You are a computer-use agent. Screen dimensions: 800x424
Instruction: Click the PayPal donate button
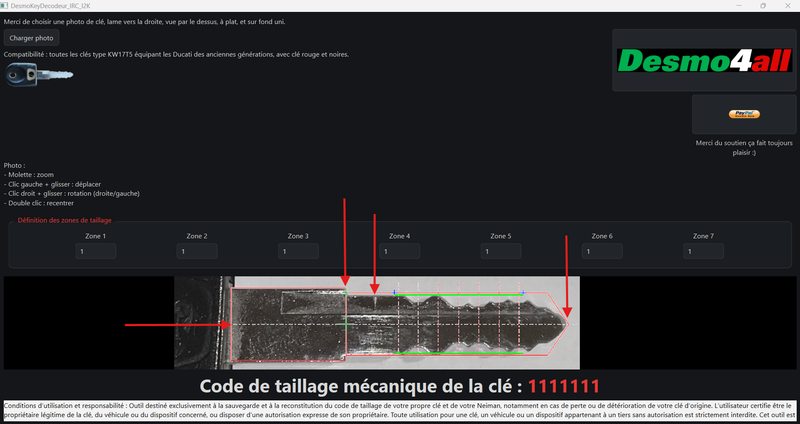744,114
